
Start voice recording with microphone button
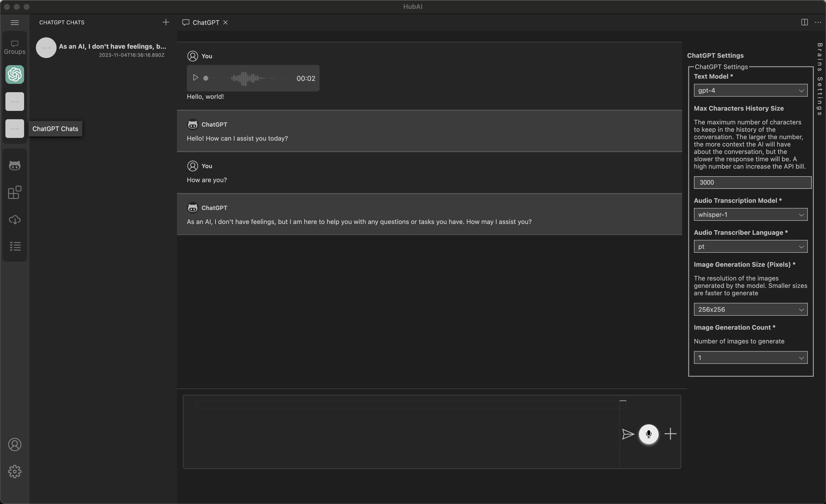point(649,434)
